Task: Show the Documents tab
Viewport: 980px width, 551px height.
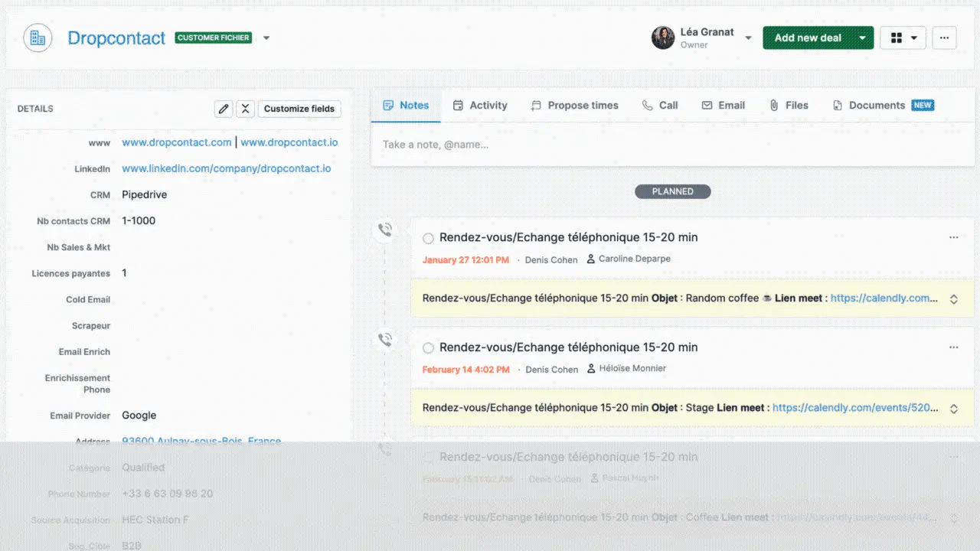Action: pyautogui.click(x=884, y=106)
